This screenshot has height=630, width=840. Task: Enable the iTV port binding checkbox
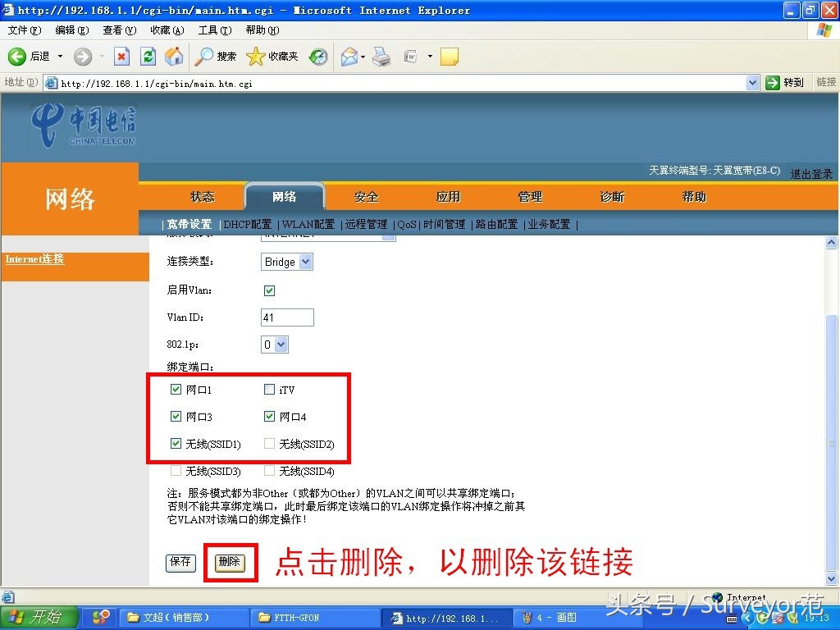click(268, 390)
